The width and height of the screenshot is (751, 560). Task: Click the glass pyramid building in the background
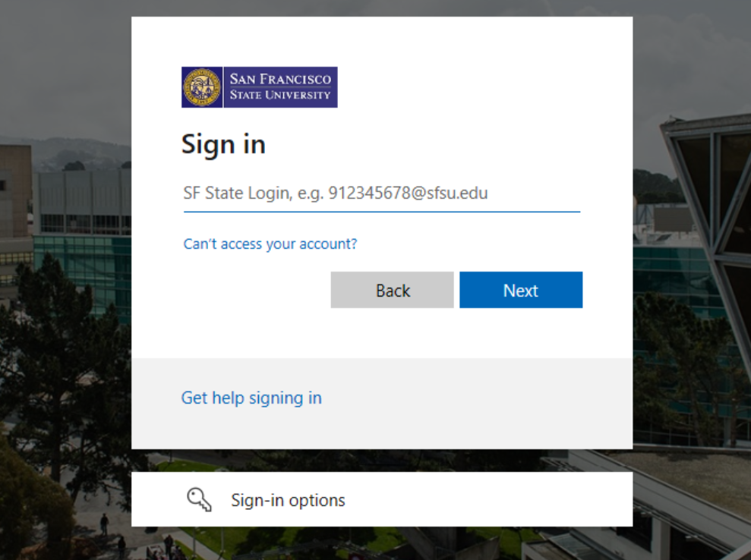[x=710, y=182]
